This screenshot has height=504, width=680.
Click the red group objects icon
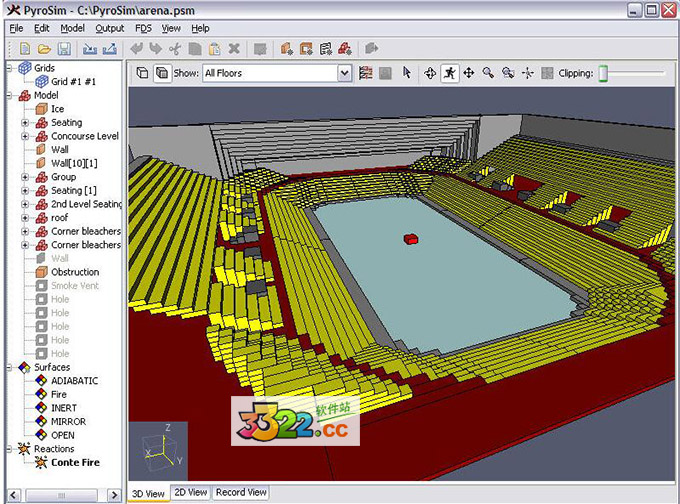tap(345, 49)
